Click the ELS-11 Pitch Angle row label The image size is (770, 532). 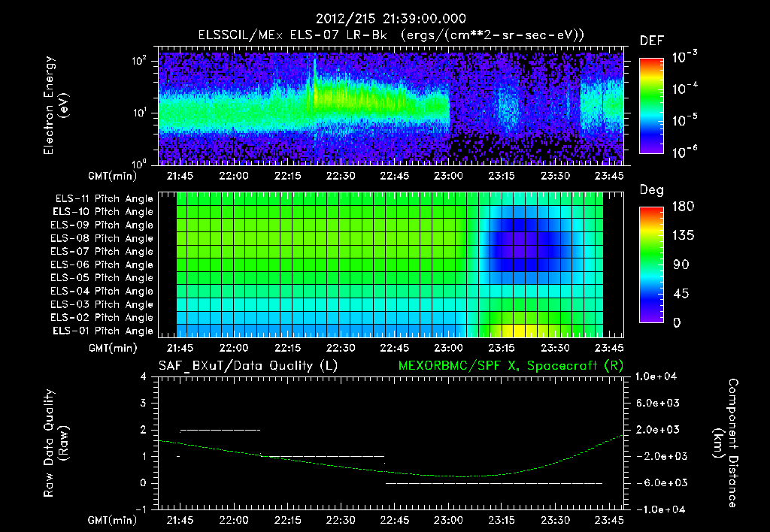point(104,199)
